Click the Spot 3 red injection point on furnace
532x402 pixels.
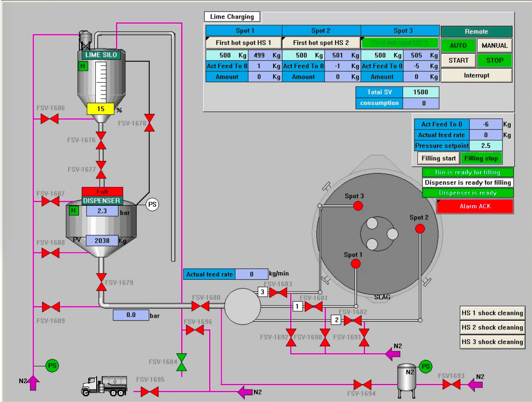358,206
